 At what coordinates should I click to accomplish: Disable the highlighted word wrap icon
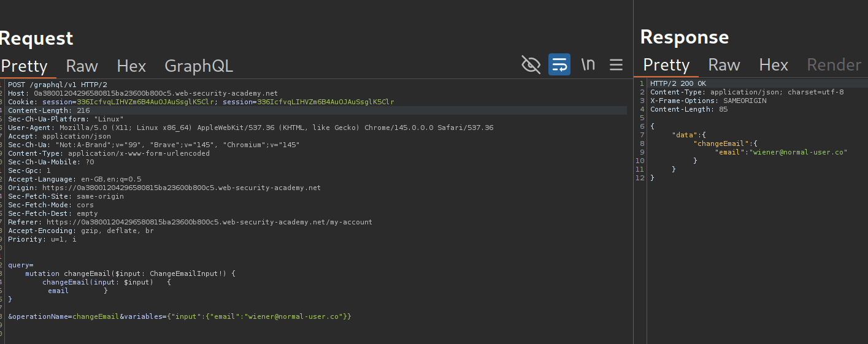click(x=559, y=64)
